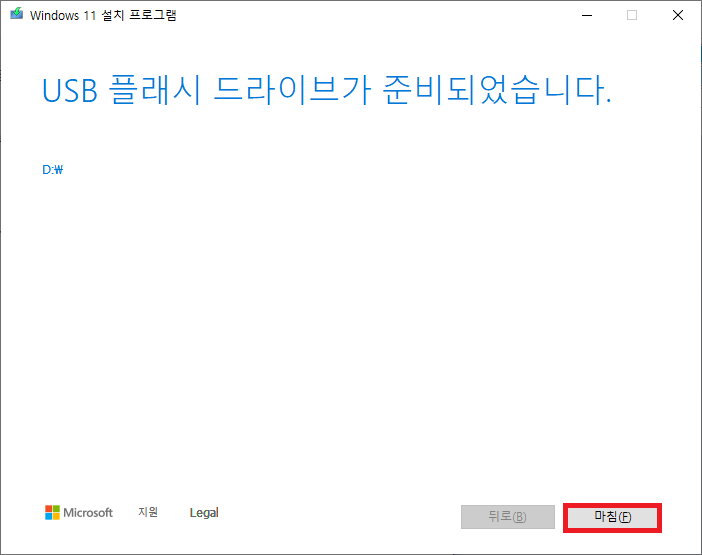
Task: Click the title text Windows 11 설치 프로그램
Action: (x=103, y=15)
